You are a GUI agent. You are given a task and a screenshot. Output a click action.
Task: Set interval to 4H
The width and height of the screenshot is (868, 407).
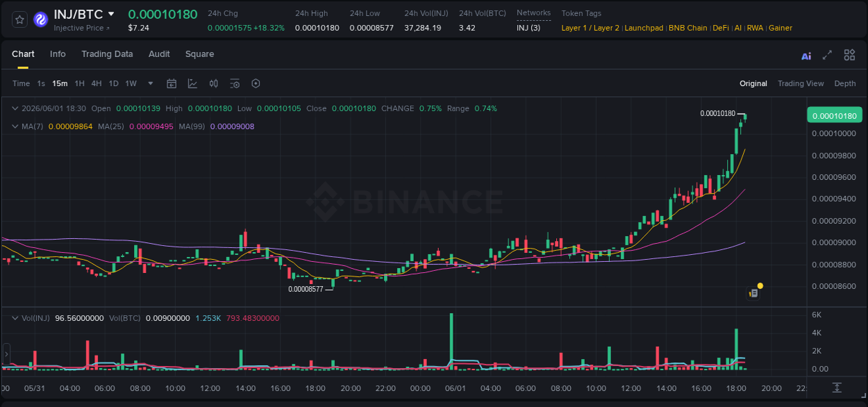click(96, 83)
